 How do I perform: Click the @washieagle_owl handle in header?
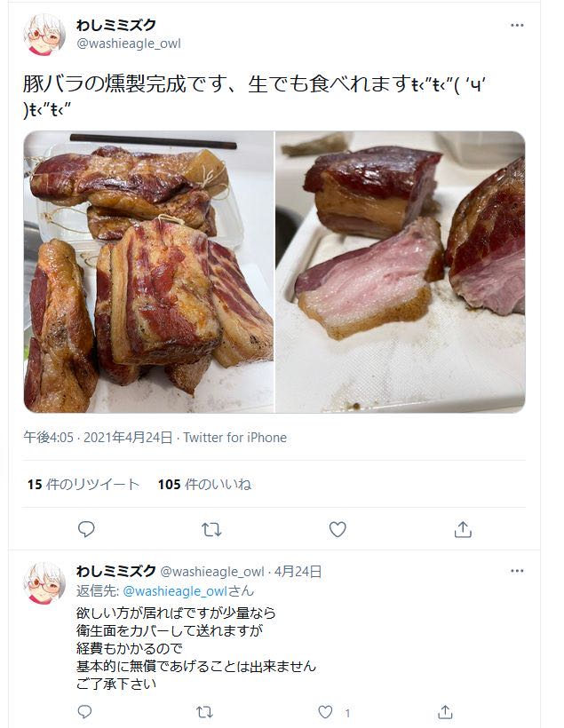click(x=129, y=44)
